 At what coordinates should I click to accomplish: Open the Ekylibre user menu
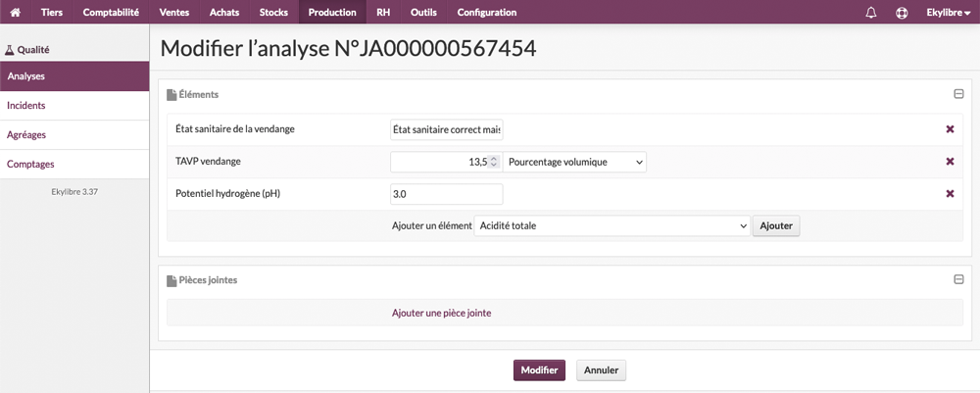pos(948,12)
